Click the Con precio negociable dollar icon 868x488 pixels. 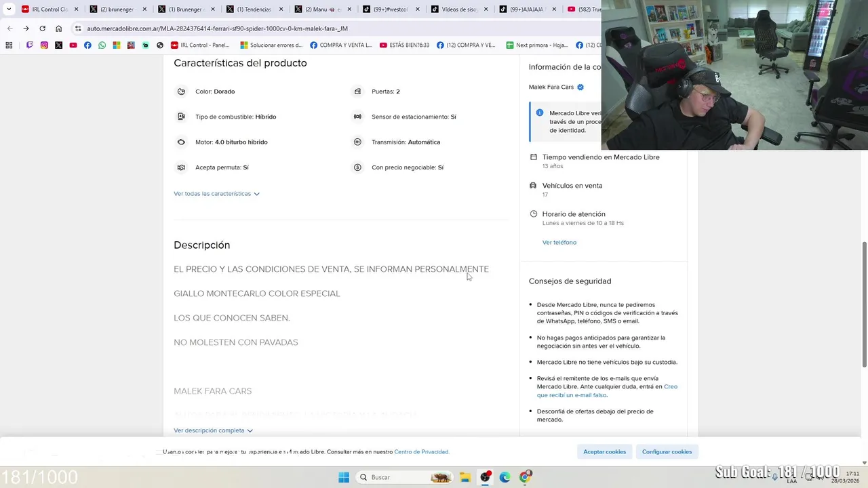[357, 167]
